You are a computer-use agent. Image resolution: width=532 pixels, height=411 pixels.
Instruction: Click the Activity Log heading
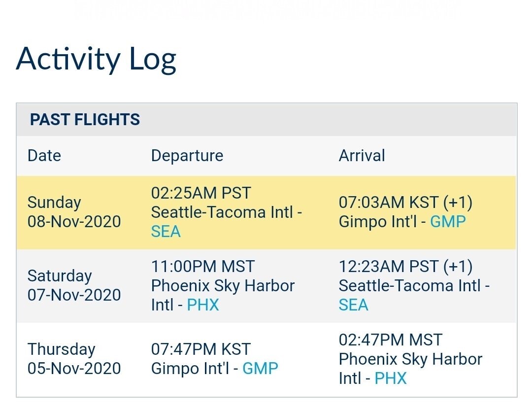pos(96,60)
